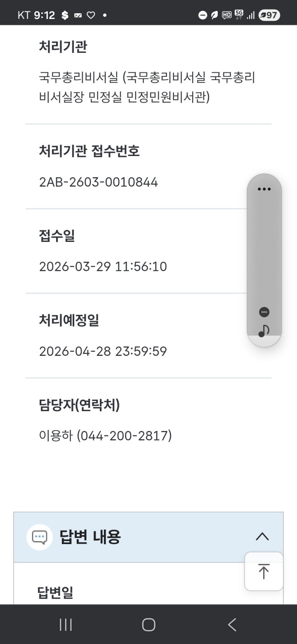
Task: Tap the scroll-to-top arrow button
Action: [x=264, y=571]
